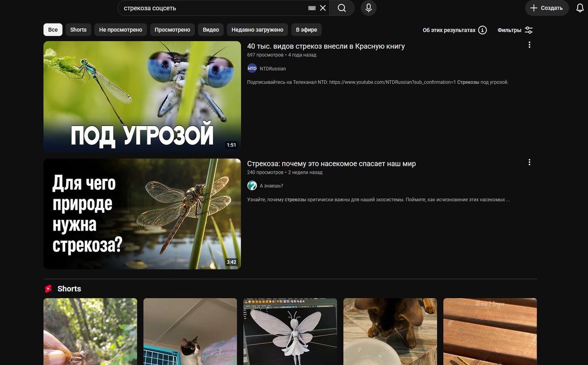Start voice search with the microphone icon
The image size is (588, 365).
pos(368,8)
